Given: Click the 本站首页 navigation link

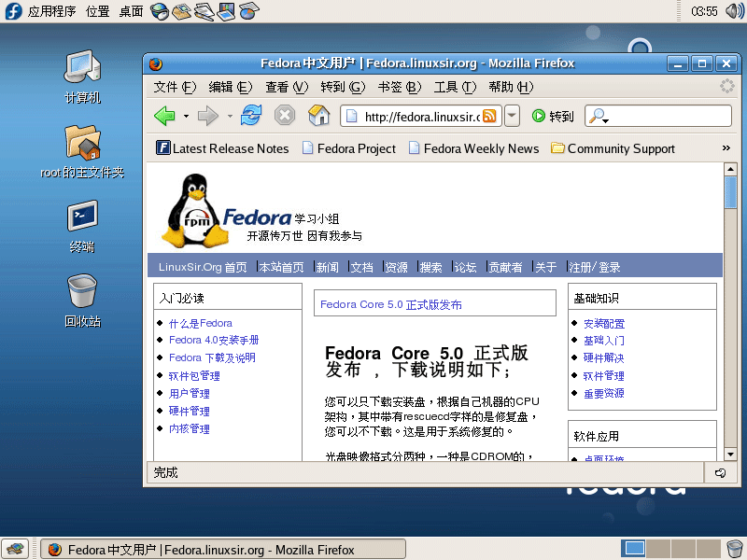Looking at the screenshot, I should [282, 267].
